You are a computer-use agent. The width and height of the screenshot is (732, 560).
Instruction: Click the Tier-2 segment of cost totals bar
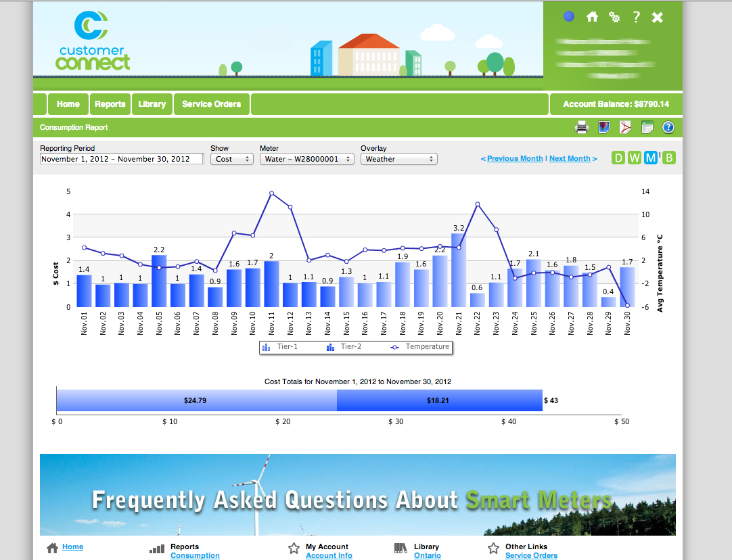440,400
